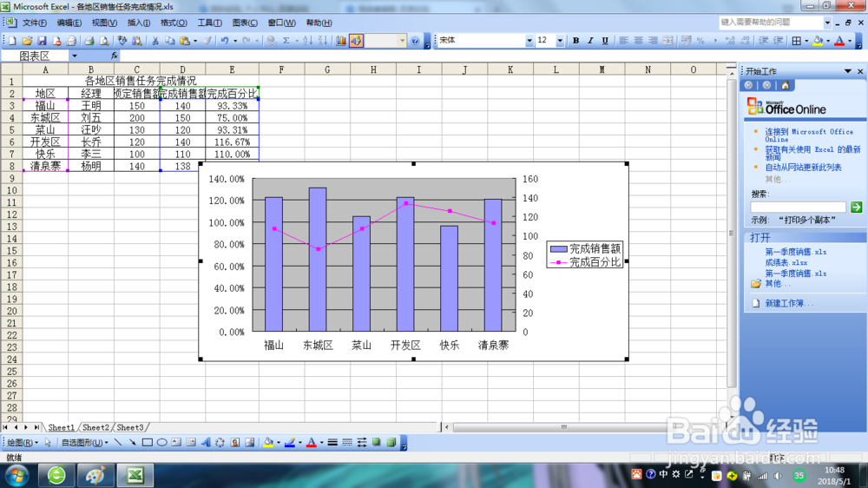
Task: Paste using clipboard icon
Action: coord(185,41)
